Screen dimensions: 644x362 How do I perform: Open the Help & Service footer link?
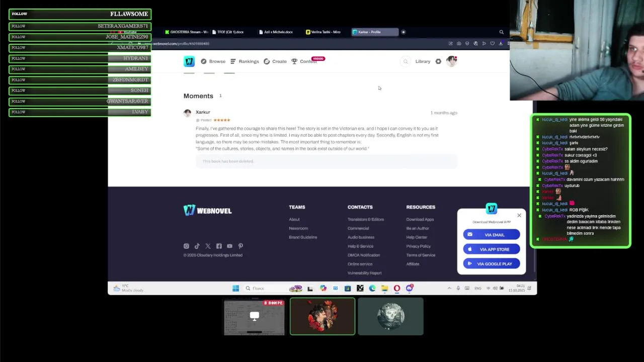coord(360,246)
